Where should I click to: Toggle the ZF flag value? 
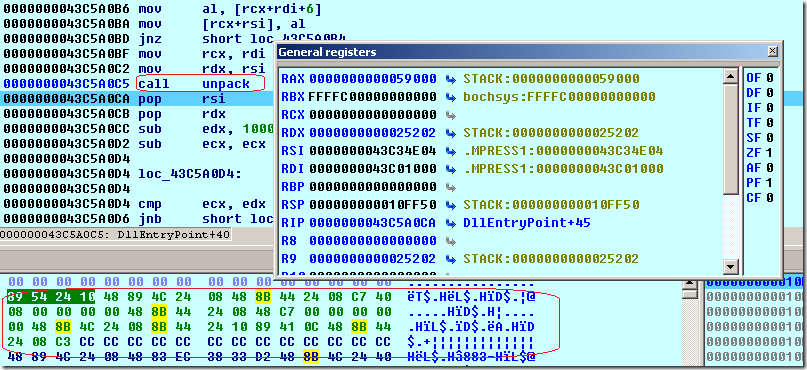770,152
